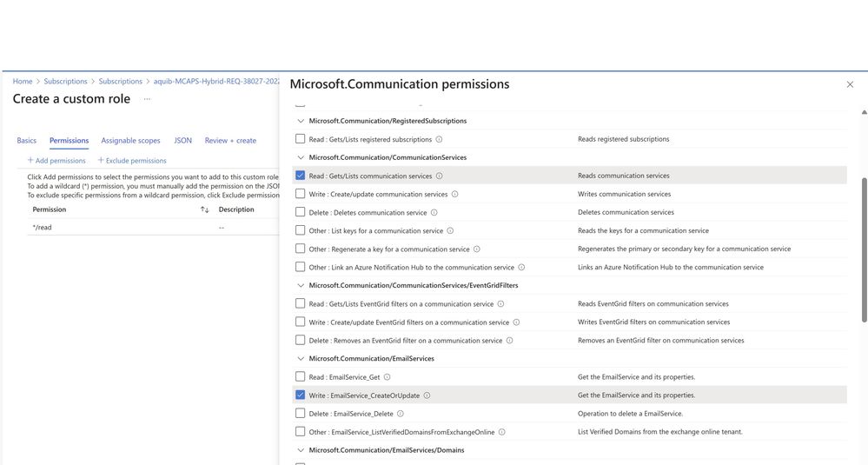Click info icon beside EmailService_Delete
The height and width of the screenshot is (465, 868).
point(401,414)
